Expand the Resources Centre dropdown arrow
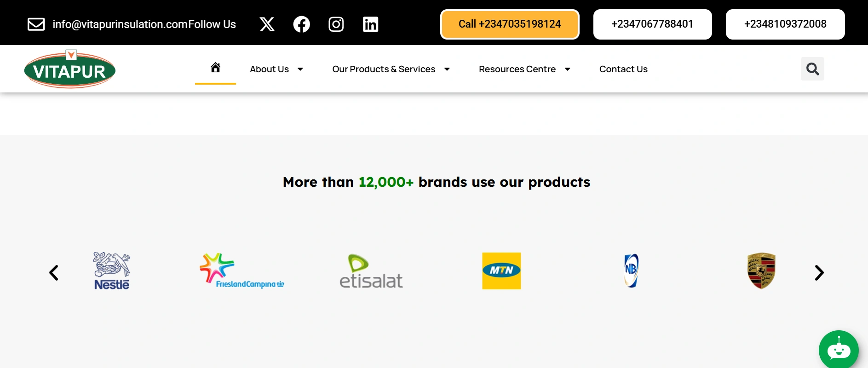Screen dimensions: 868x368 click(x=568, y=69)
